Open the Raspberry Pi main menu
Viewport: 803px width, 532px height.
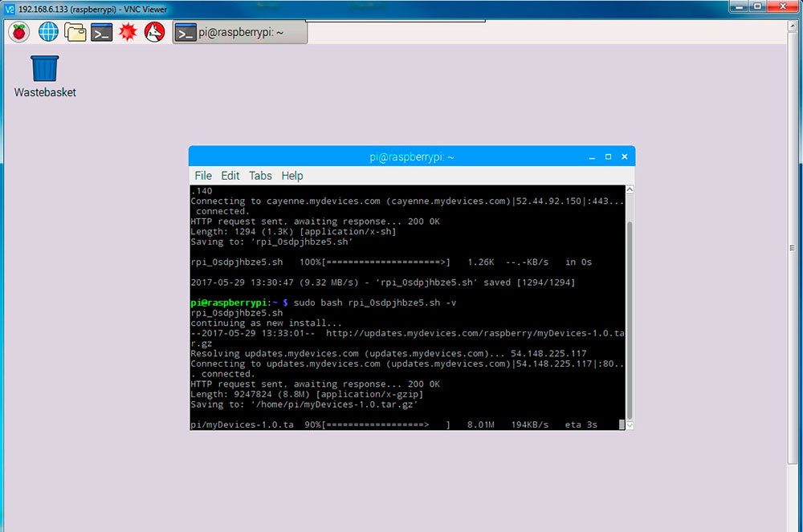click(x=19, y=32)
